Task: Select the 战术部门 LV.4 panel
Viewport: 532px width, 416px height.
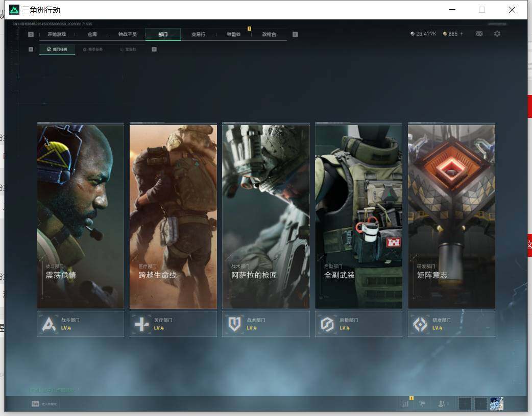Action: coord(266,324)
